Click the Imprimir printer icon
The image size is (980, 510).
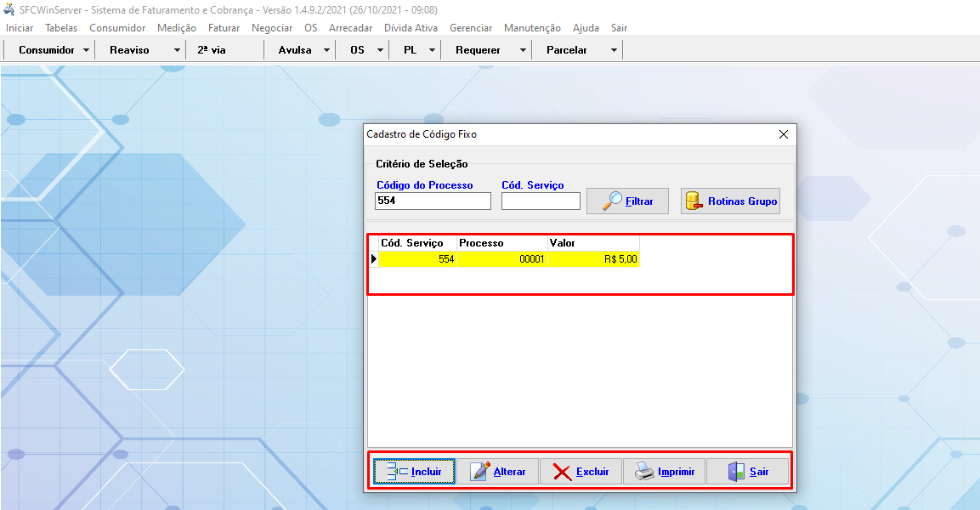point(645,472)
